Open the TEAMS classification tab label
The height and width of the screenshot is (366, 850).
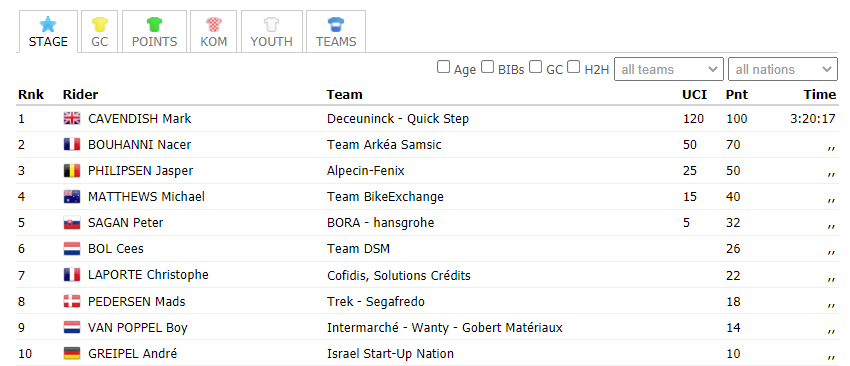(336, 42)
